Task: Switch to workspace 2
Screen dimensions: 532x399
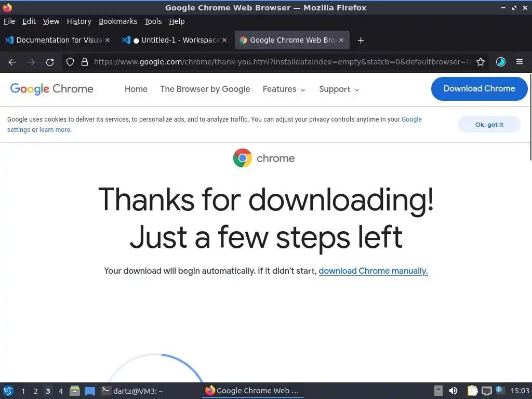Action: 36,391
